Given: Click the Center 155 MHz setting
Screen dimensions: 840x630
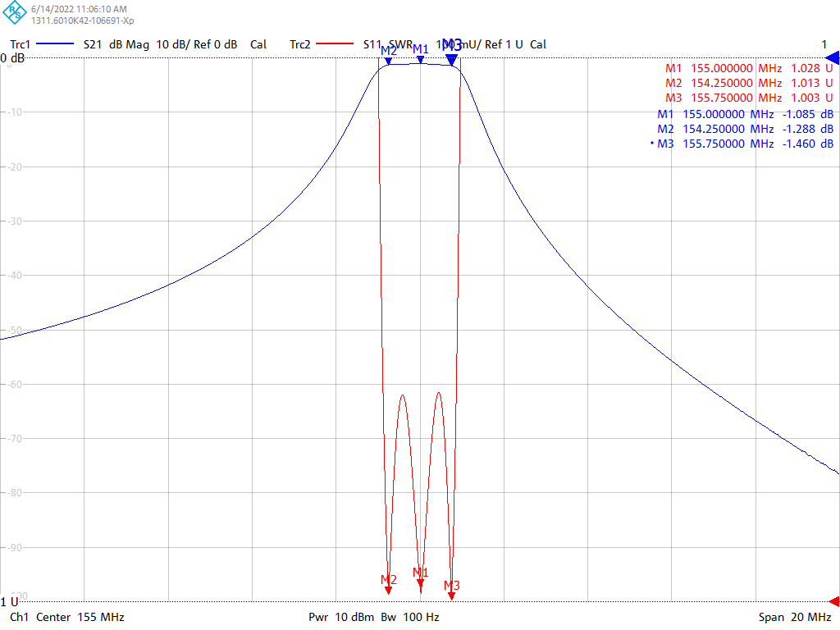Looking at the screenshot, I should [80, 617].
